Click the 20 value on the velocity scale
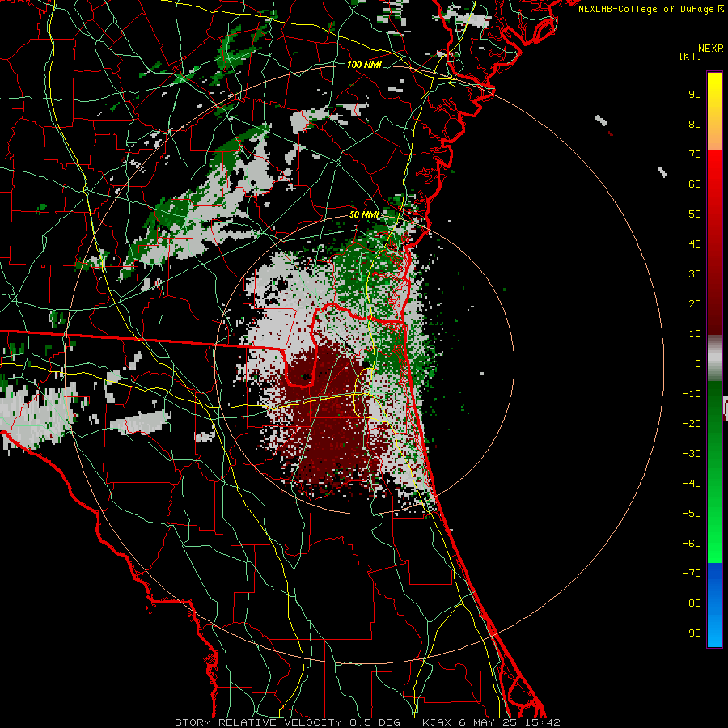Screen dimensions: 728x728 point(695,304)
